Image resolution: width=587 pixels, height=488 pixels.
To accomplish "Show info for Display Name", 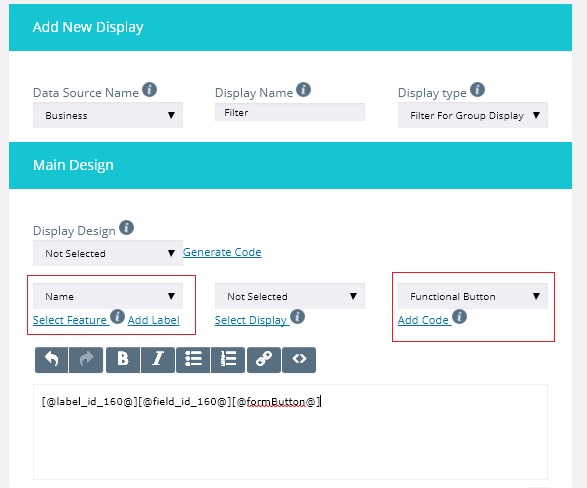I will point(304,90).
